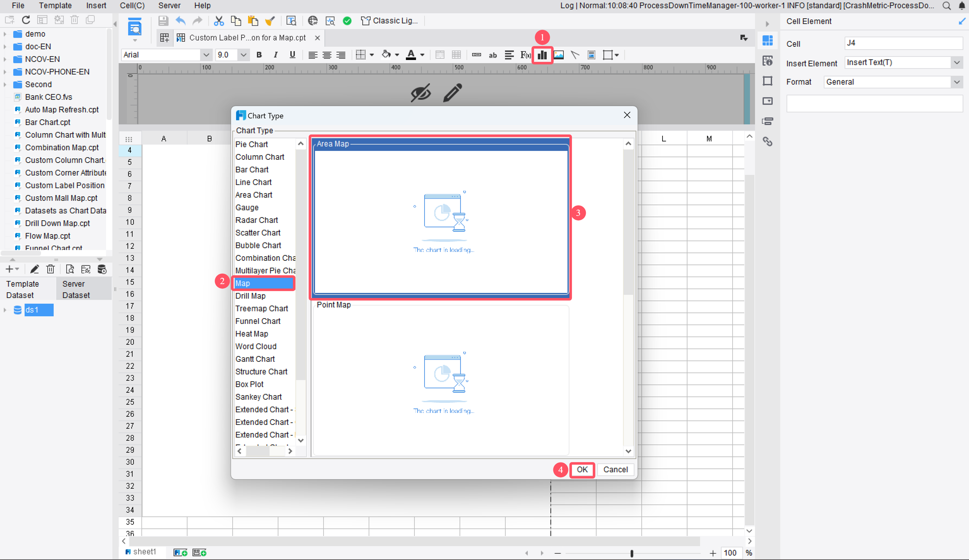The image size is (969, 560).
Task: Toggle Italic formatting
Action: point(276,55)
